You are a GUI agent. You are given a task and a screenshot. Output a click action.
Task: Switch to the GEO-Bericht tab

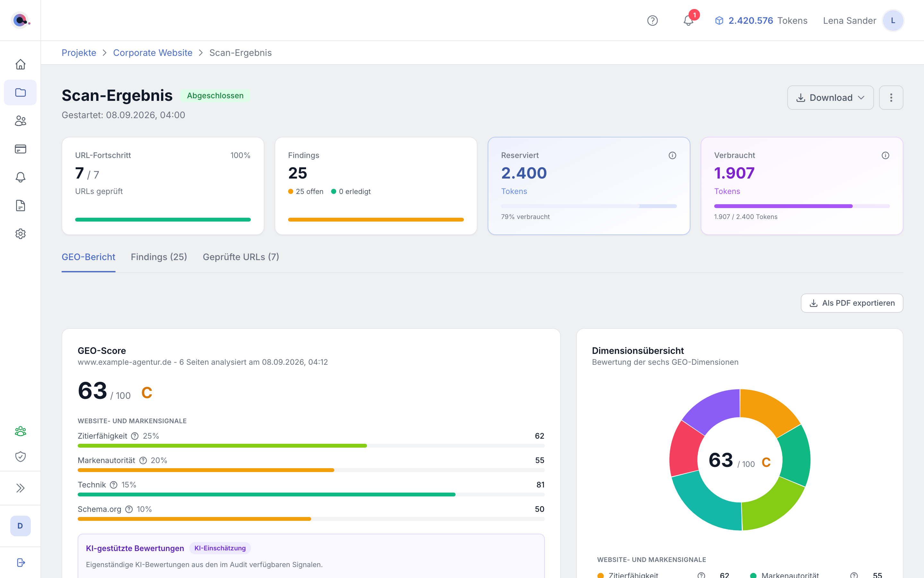click(x=88, y=257)
